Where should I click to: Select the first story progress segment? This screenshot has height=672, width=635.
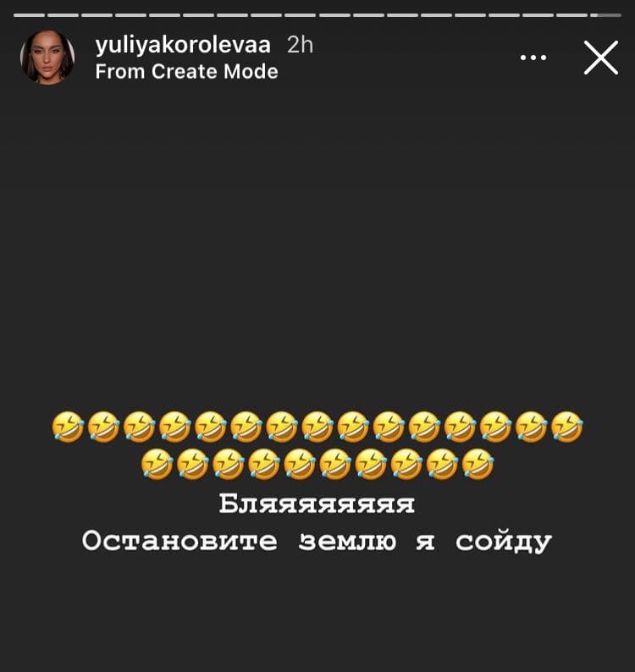pos(29,15)
